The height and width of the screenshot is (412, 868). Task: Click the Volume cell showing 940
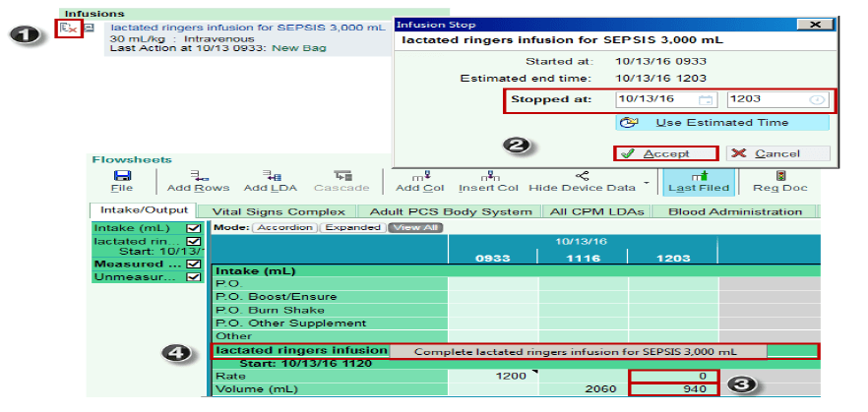674,389
